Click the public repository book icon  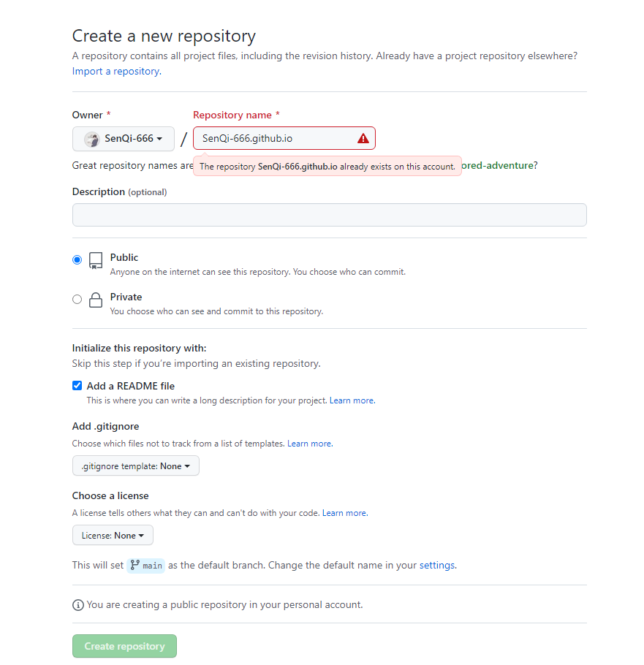coord(96,261)
